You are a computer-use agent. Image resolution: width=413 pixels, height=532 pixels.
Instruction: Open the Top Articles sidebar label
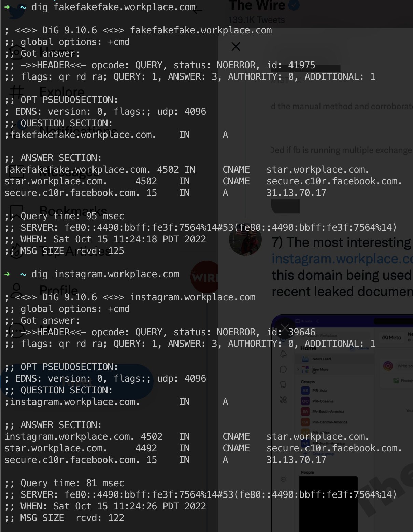75,251
